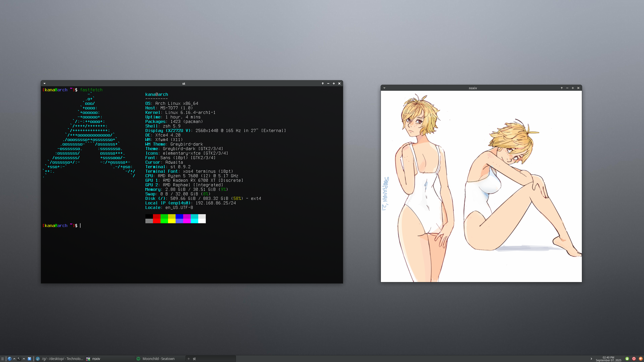Viewport: 644px width, 362px height.
Task: Switch to st terminal in the taskbar
Action: pyautogui.click(x=211, y=359)
